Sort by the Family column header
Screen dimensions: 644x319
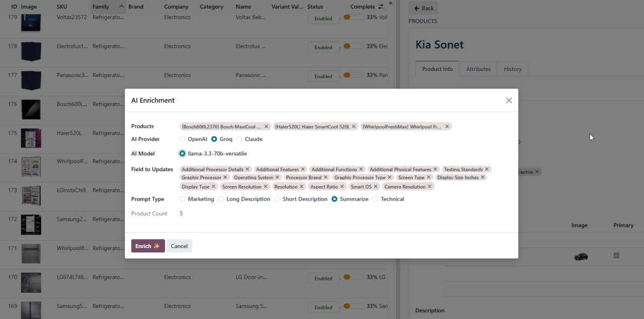pos(101,7)
